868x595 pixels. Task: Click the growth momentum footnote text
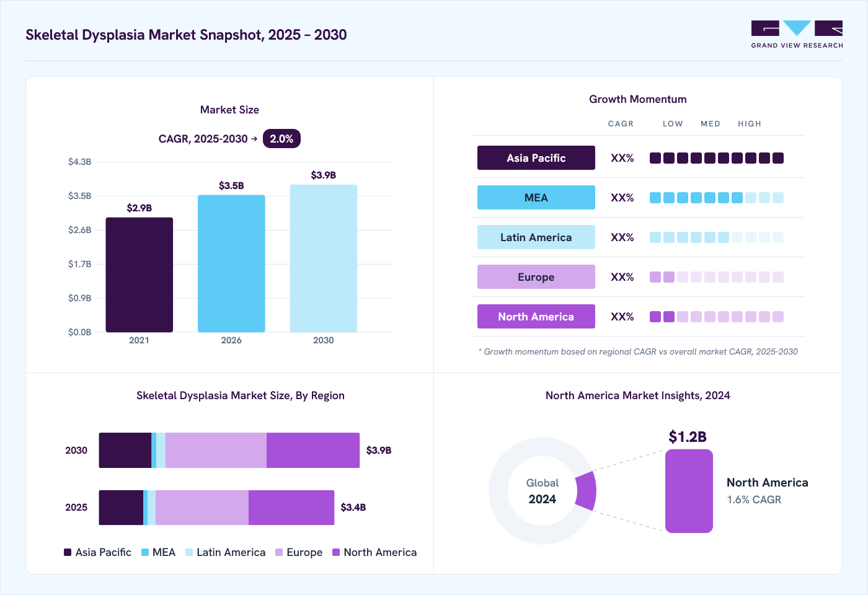(x=638, y=351)
